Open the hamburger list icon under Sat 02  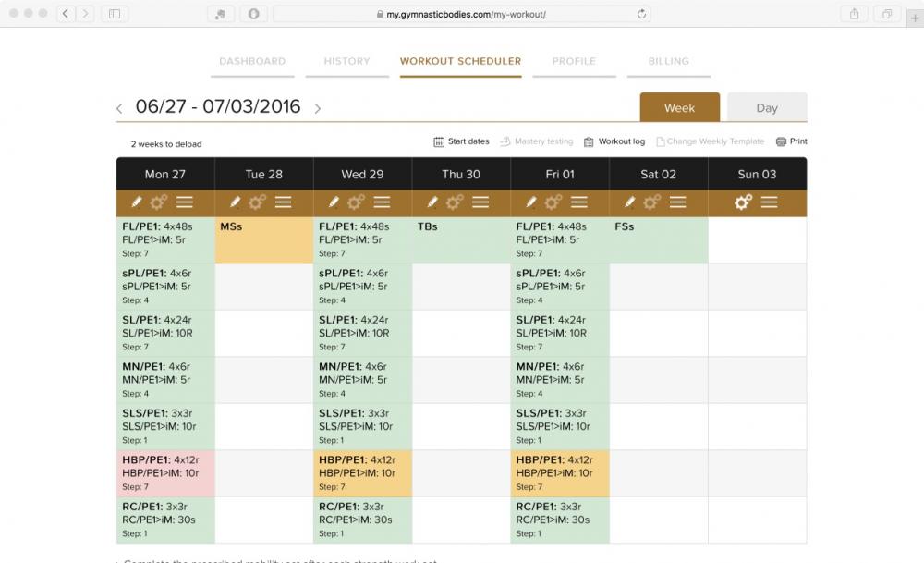(677, 202)
